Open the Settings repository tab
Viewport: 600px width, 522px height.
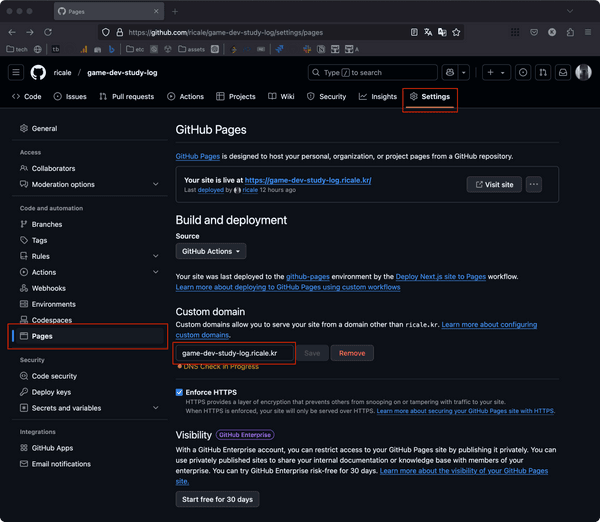430,96
